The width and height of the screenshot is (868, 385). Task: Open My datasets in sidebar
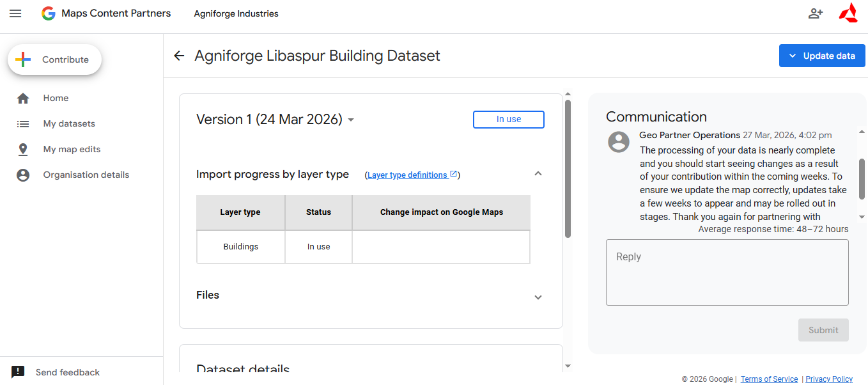(x=68, y=123)
